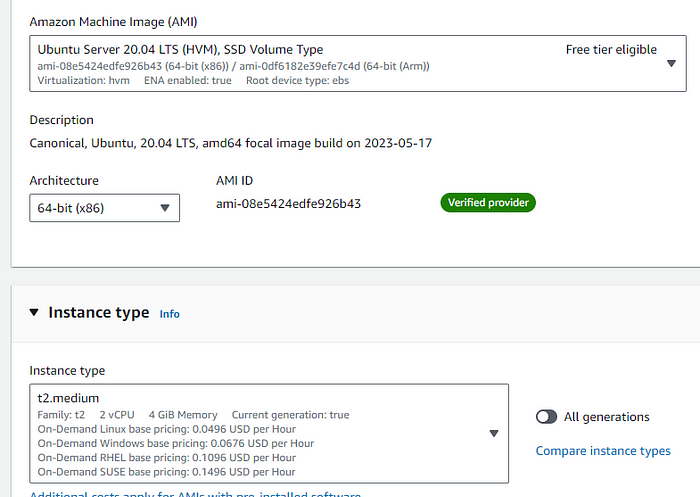Image resolution: width=700 pixels, height=497 pixels.
Task: Click the Amazon Machine Image (AMI) label
Action: [113, 22]
